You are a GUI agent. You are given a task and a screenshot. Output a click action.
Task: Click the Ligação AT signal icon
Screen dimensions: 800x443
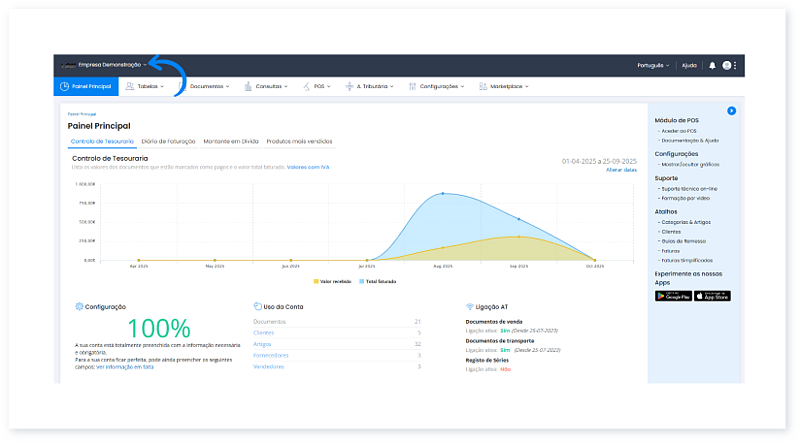tap(470, 307)
